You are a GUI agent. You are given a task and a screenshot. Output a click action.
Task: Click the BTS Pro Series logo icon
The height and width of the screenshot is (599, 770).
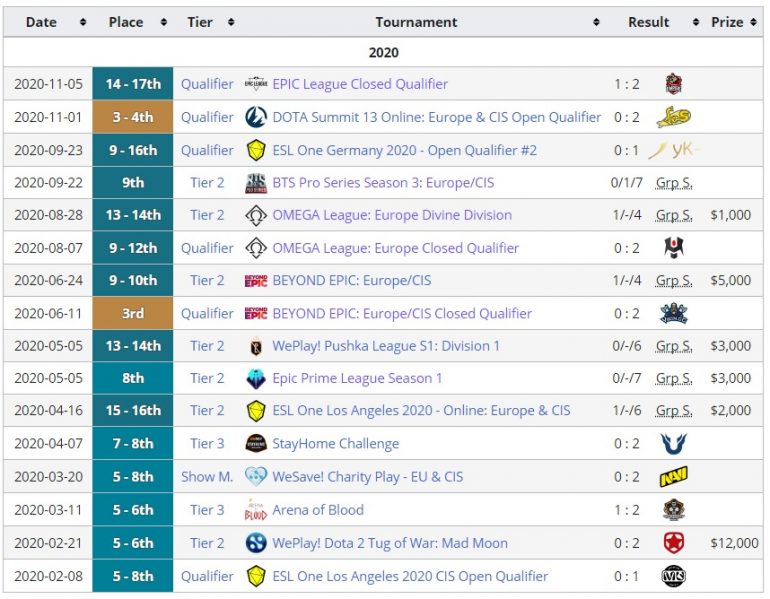(x=256, y=182)
